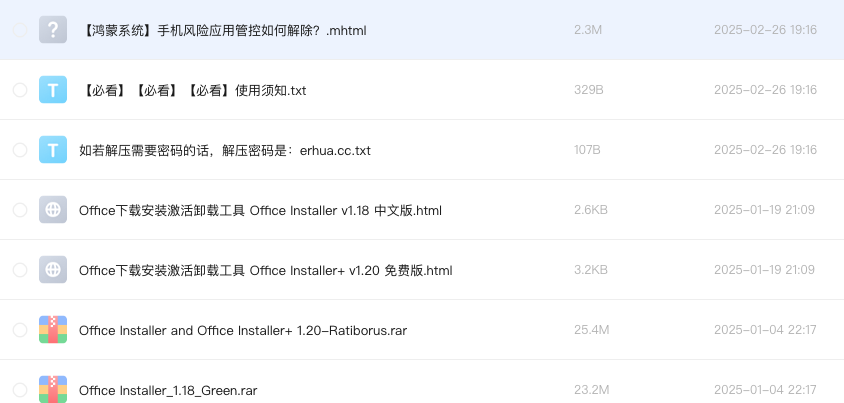Select the Office Installer_1.18_Green.rar checkbox
844x403 pixels.
pyautogui.click(x=20, y=390)
